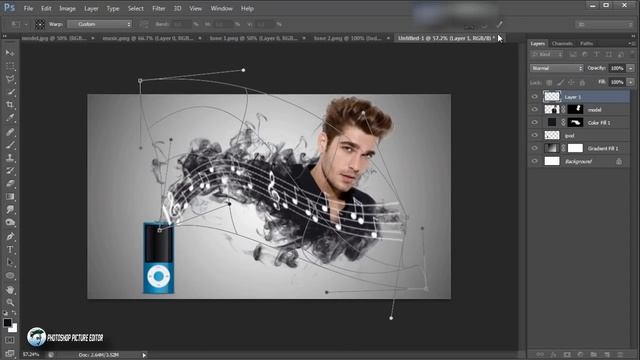Toggle Gradient Fill 1 layer visibility
Screen dimensions: 640x360
coord(534,148)
